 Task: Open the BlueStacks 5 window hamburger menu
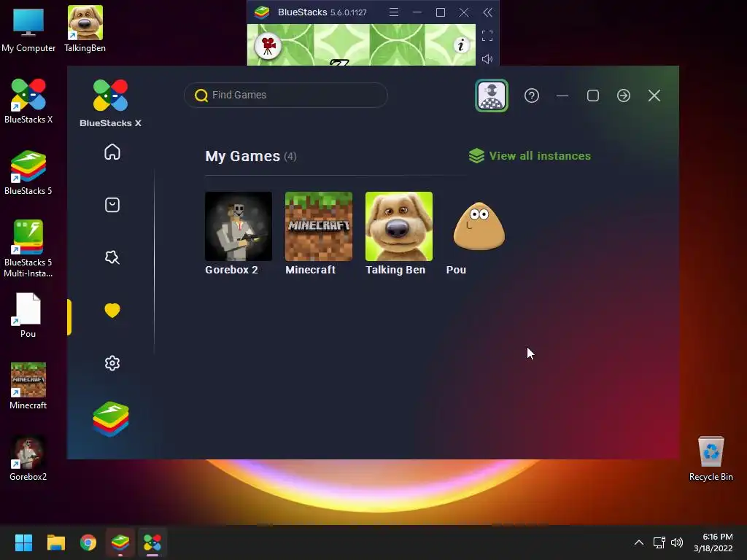[x=393, y=12]
